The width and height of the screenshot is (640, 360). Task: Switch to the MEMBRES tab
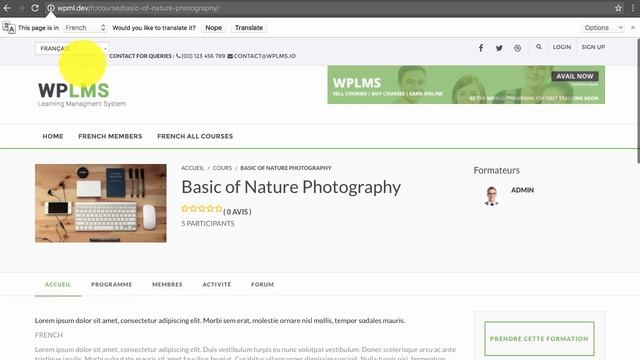(167, 284)
